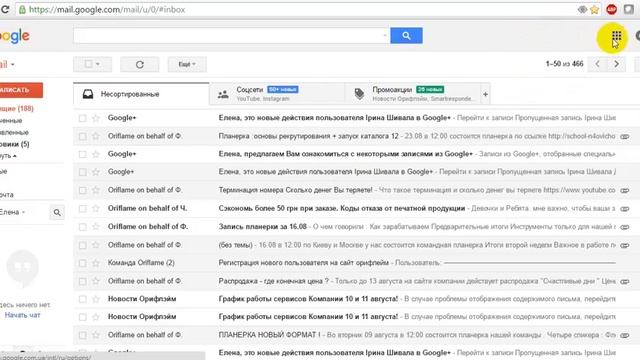Viewport: 640px width, 360px height.
Task: Tick checkbox for Распродажа email
Action: tap(82, 281)
